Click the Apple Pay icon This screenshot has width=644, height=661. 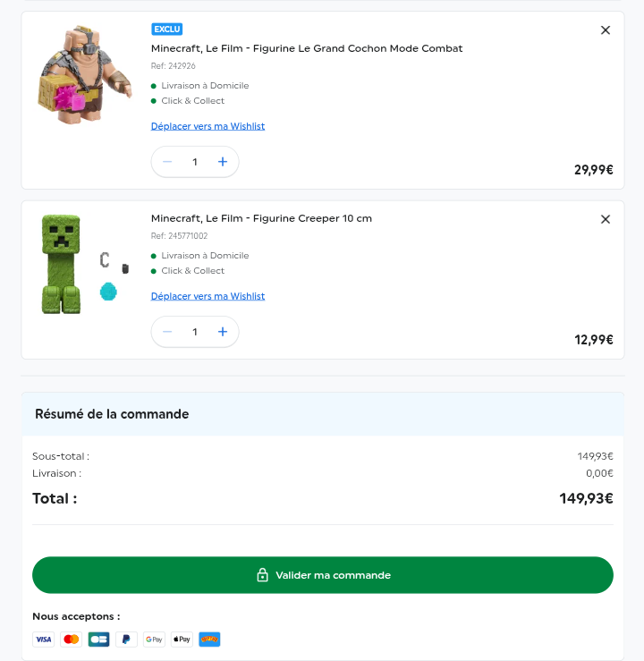(x=182, y=640)
